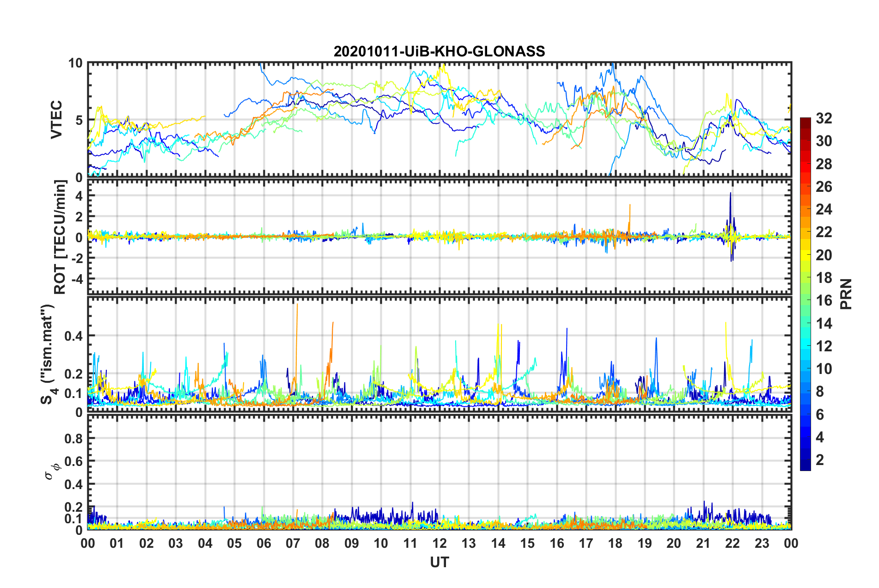Select the UT x-axis label
This screenshot has width=879, height=588.
[x=439, y=562]
